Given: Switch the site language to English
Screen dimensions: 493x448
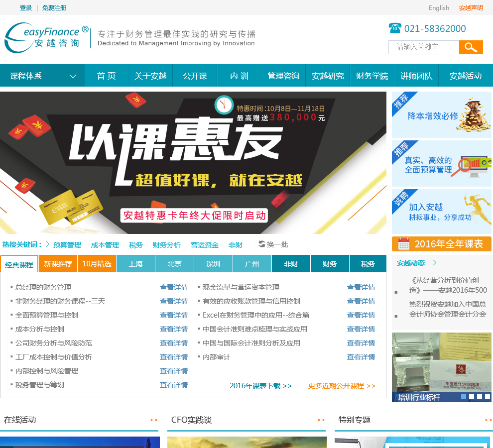Looking at the screenshot, I should tap(439, 7).
